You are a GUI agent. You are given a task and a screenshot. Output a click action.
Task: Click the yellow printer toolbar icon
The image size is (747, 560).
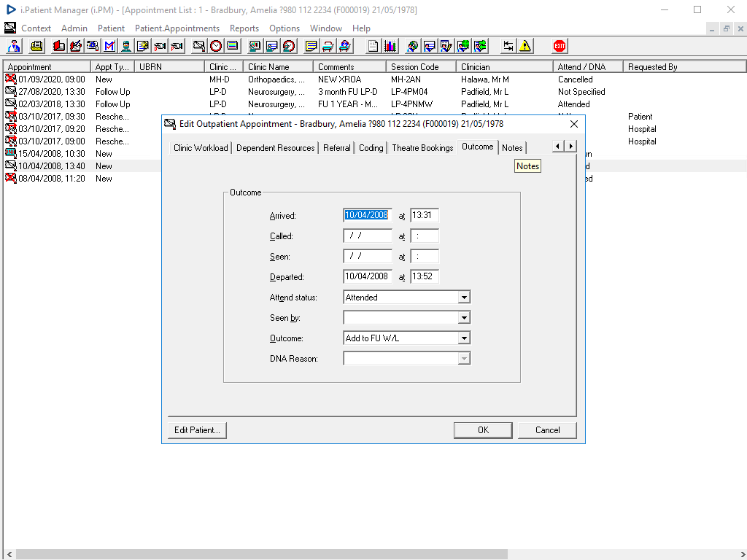pyautogui.click(x=36, y=46)
